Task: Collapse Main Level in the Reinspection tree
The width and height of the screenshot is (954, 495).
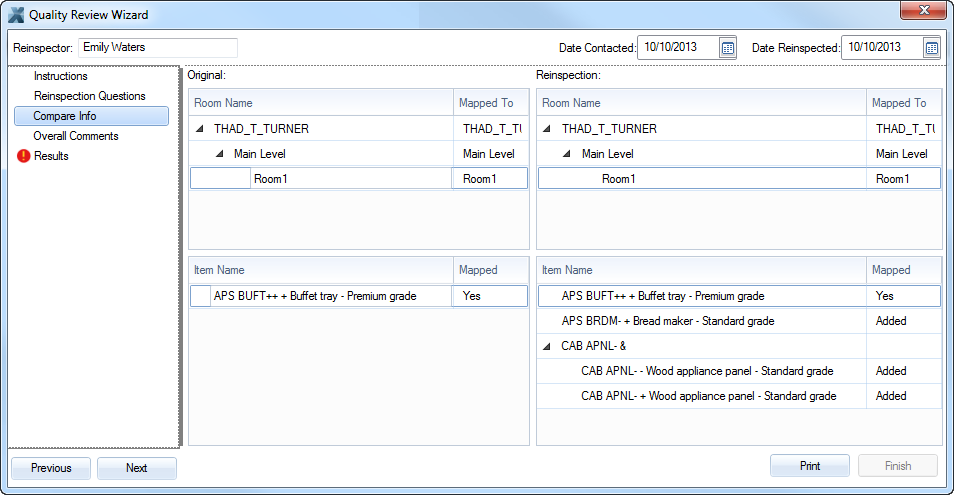Action: point(568,154)
